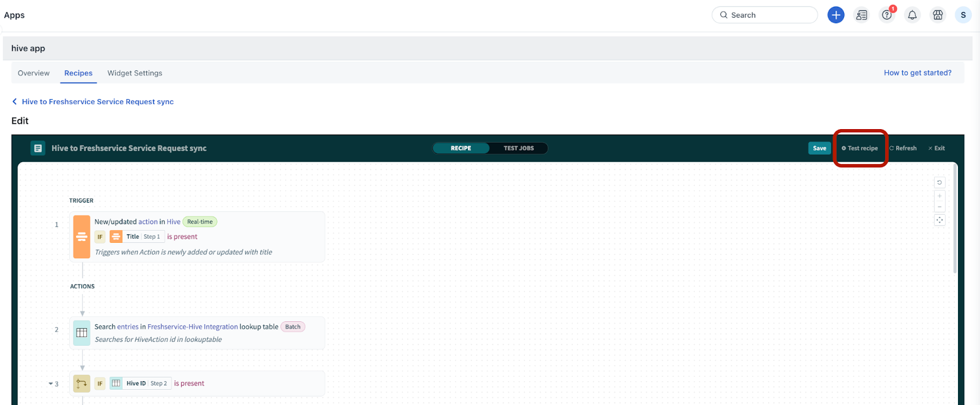Click the Real-time badge on trigger

200,221
